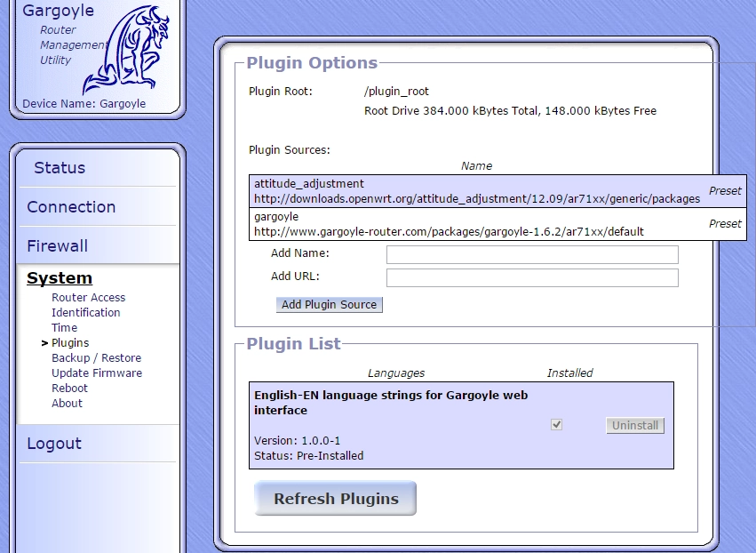Open the Update Firmware page
The height and width of the screenshot is (553, 756).
(97, 373)
